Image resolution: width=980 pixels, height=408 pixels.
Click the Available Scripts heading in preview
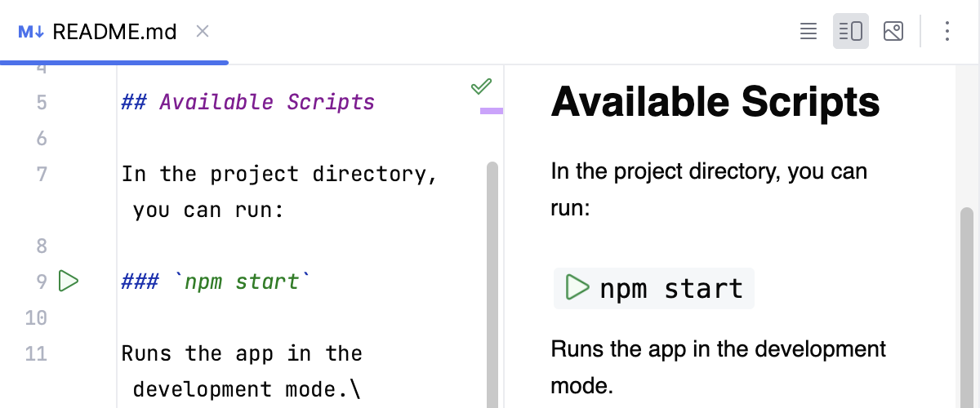tap(715, 103)
